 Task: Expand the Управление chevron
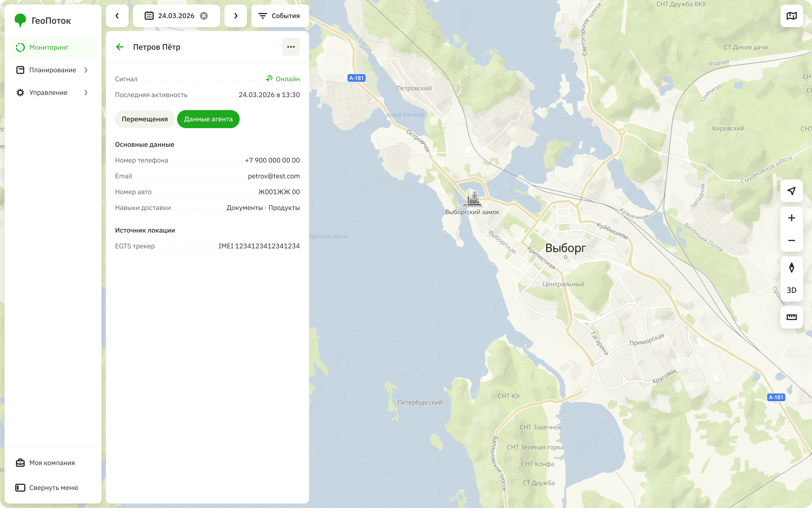coord(86,92)
